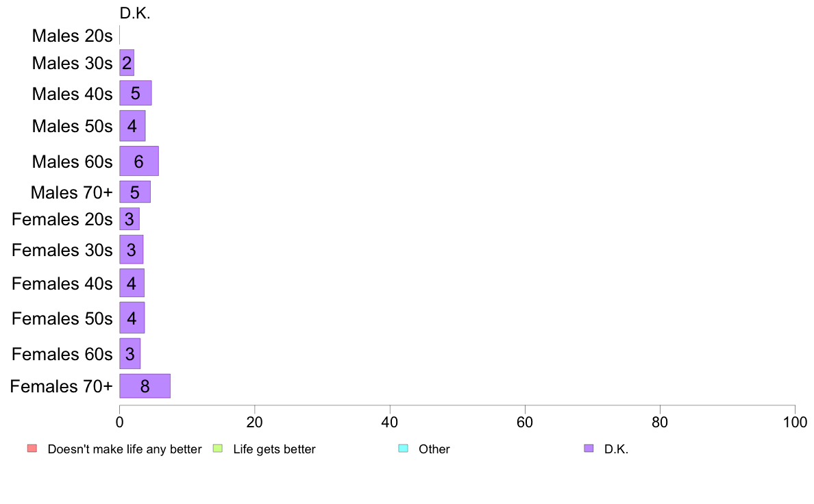
Task: Click the Males 70+ bar showing 5
Action: coord(135,192)
